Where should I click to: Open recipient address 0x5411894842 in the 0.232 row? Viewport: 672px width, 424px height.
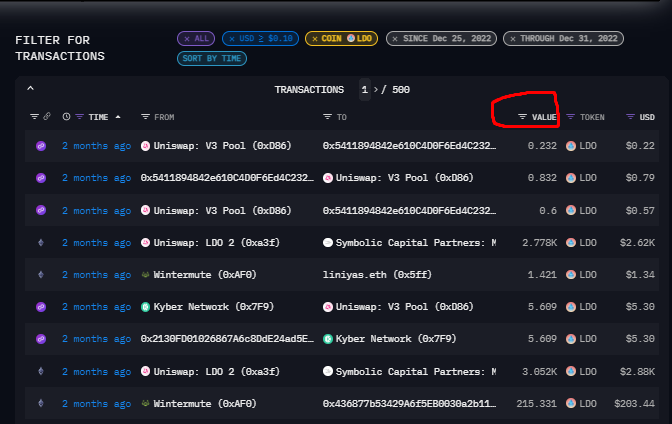click(x=409, y=146)
